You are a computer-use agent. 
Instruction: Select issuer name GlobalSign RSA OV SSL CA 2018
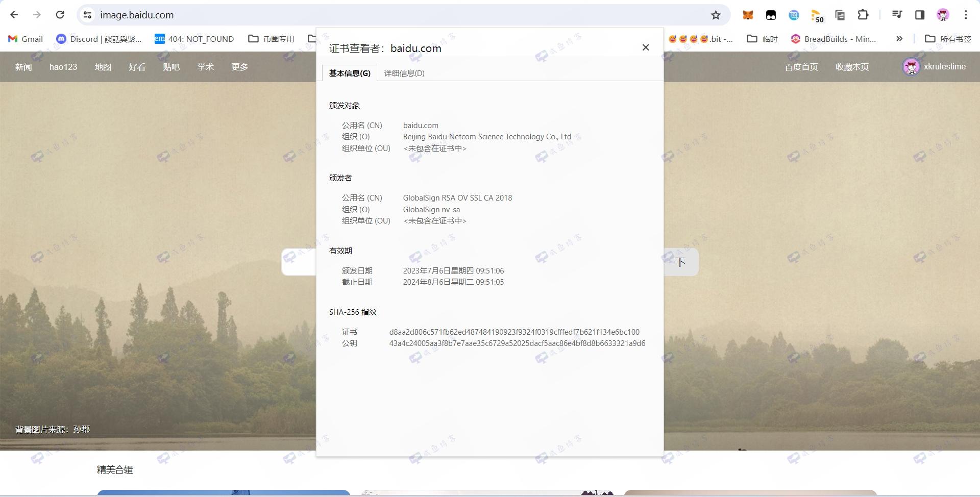[x=457, y=197]
